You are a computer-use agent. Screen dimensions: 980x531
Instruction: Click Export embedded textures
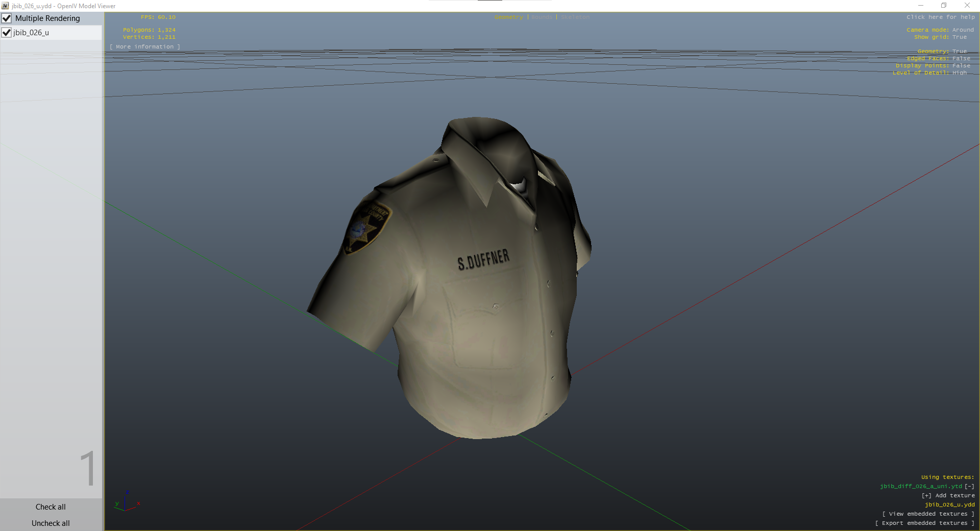(924, 523)
